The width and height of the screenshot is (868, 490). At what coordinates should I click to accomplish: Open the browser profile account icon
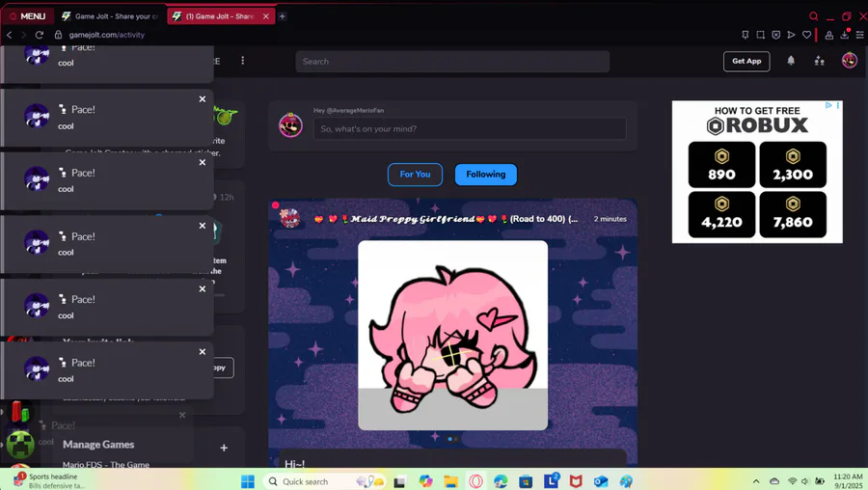pos(828,35)
